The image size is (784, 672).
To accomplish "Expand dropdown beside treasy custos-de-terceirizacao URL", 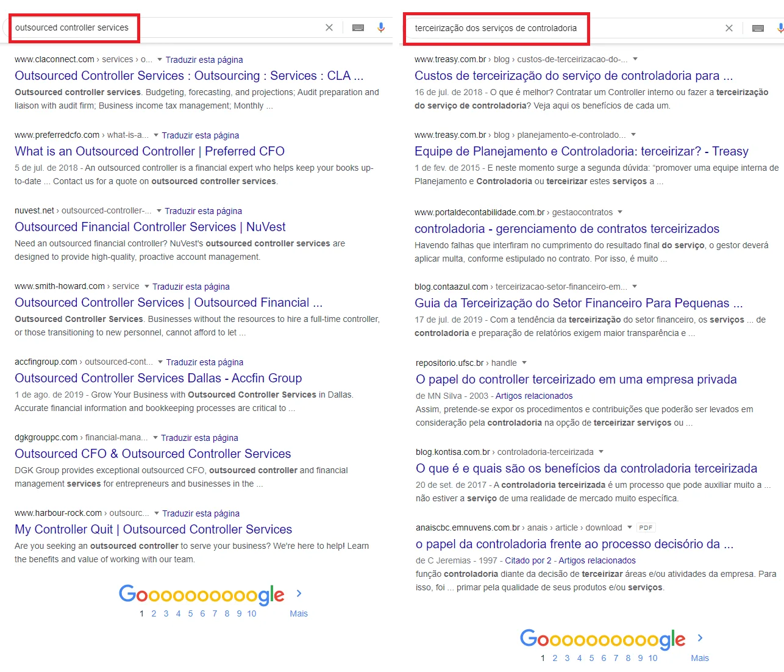I will (635, 59).
